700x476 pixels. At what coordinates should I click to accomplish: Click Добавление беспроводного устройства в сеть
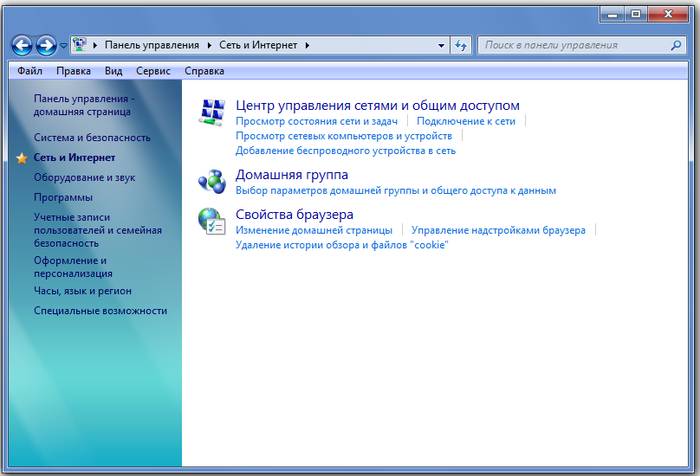point(346,150)
